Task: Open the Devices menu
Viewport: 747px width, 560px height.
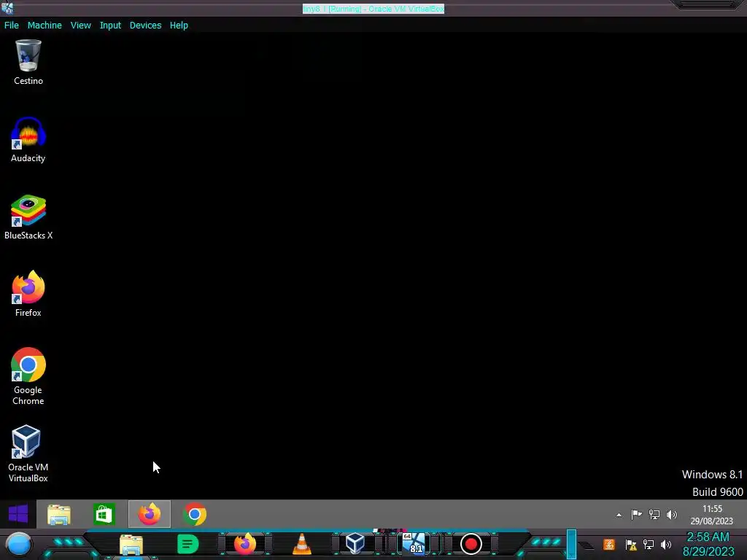Action: click(145, 26)
